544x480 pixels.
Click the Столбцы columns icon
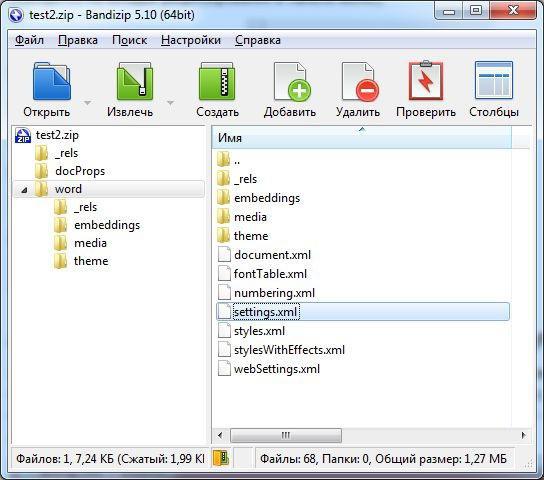coord(493,80)
